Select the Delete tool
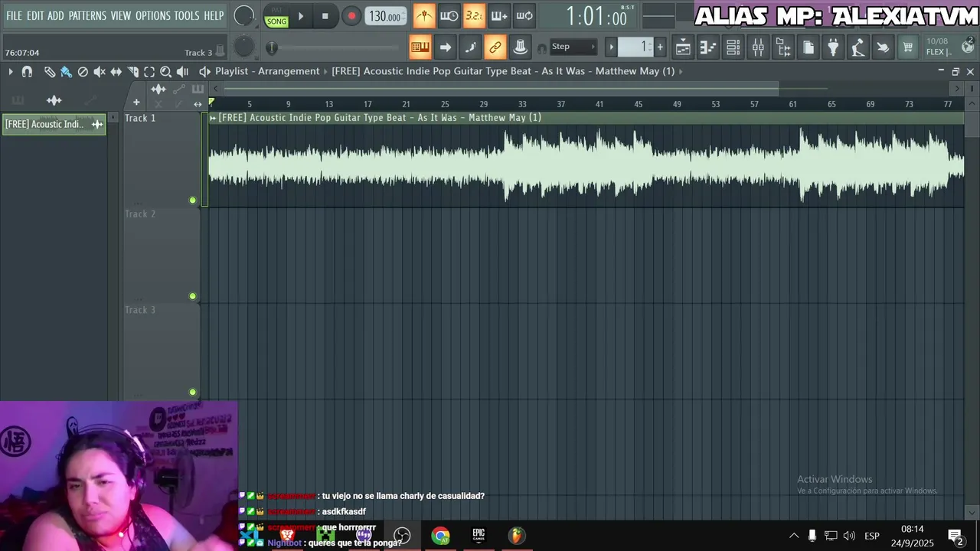The image size is (980, 551). [83, 71]
